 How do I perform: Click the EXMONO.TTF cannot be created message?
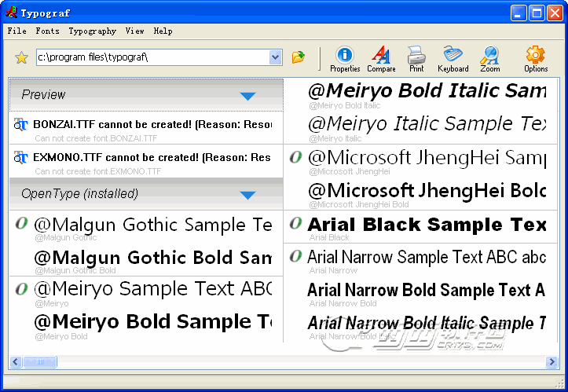(152, 157)
